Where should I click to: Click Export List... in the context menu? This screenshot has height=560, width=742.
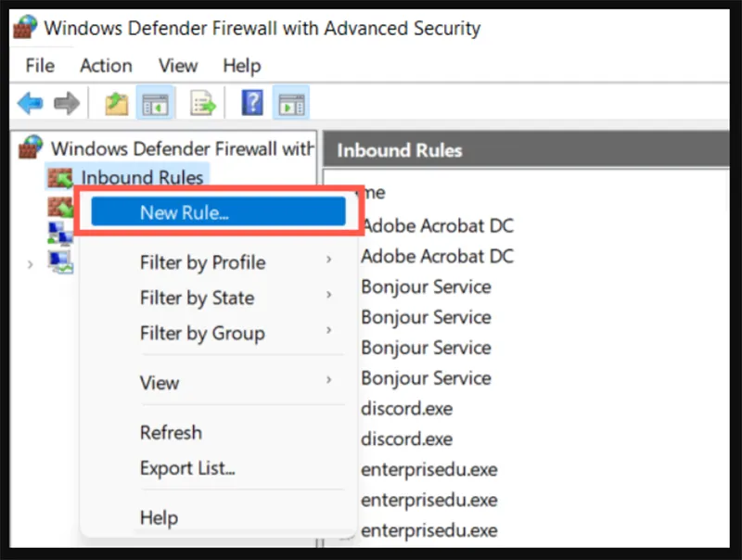tap(187, 468)
